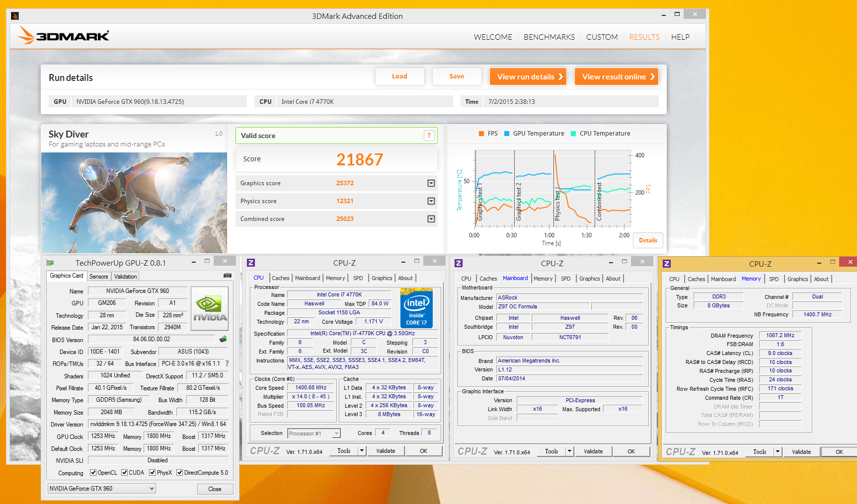Click the GPU Temperature blue legend marker
Image resolution: width=857 pixels, height=504 pixels.
pos(507,134)
